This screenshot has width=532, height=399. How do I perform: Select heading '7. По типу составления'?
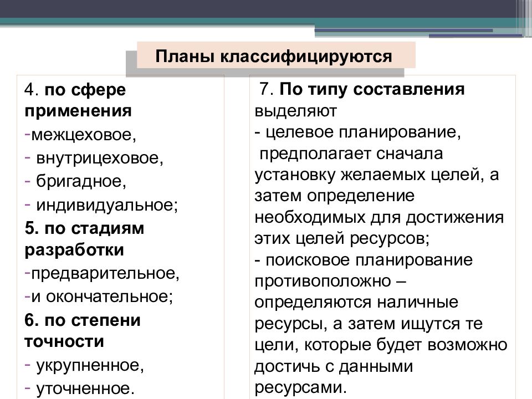coord(362,89)
